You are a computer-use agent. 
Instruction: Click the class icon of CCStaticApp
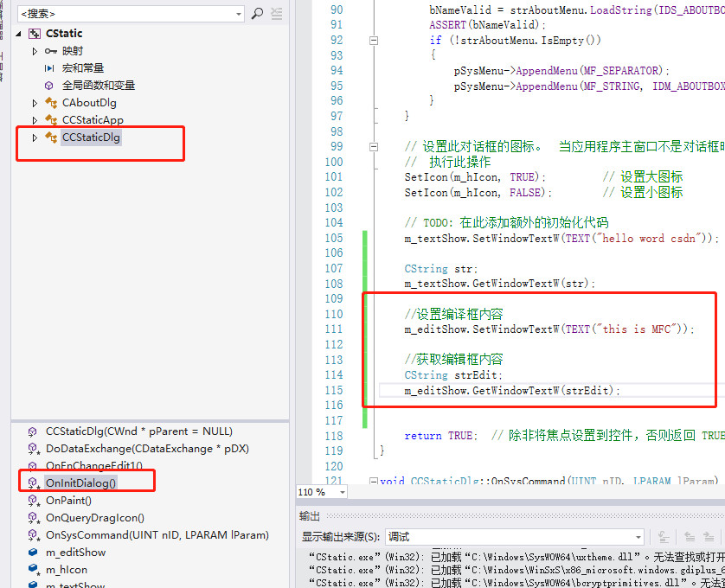tap(51, 119)
